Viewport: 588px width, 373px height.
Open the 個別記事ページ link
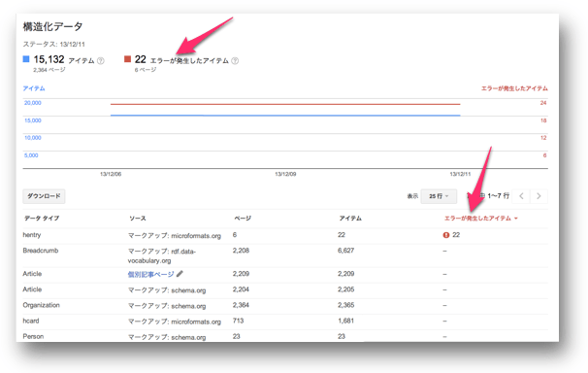pyautogui.click(x=150, y=274)
